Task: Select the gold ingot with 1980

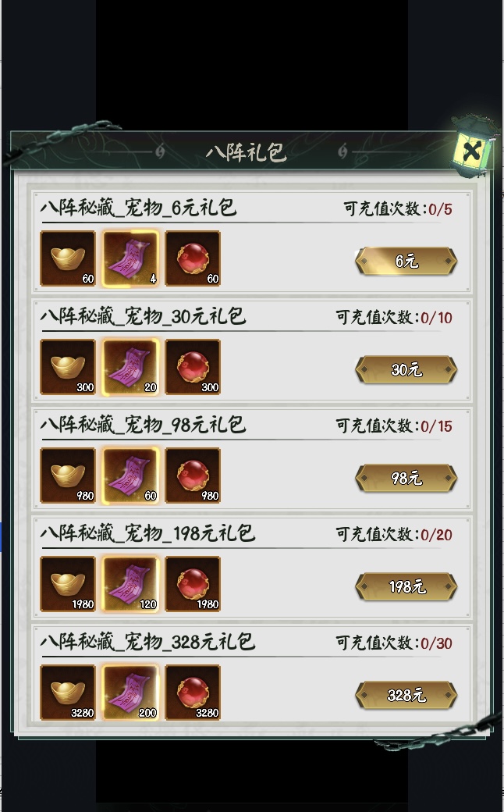Action: (68, 584)
